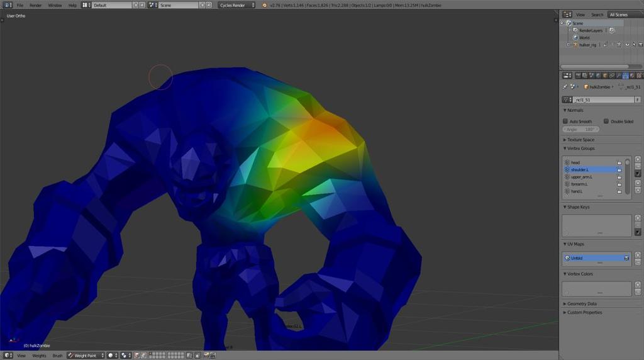The image size is (644, 360).
Task: Click the mesh datablock name field
Action: [x=604, y=100]
